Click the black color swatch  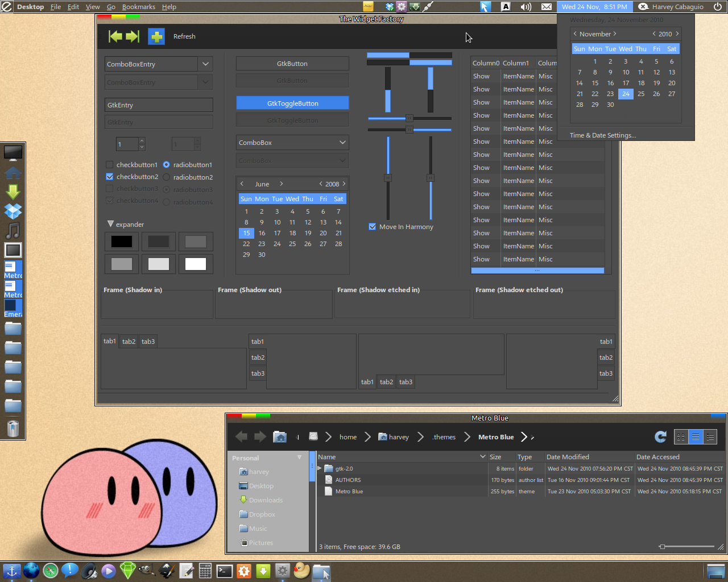tap(122, 242)
